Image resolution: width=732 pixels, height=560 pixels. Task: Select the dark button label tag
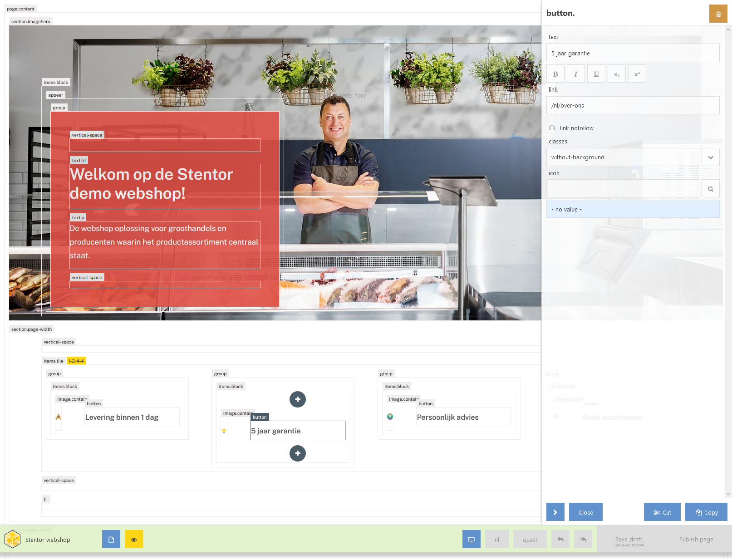coord(260,417)
